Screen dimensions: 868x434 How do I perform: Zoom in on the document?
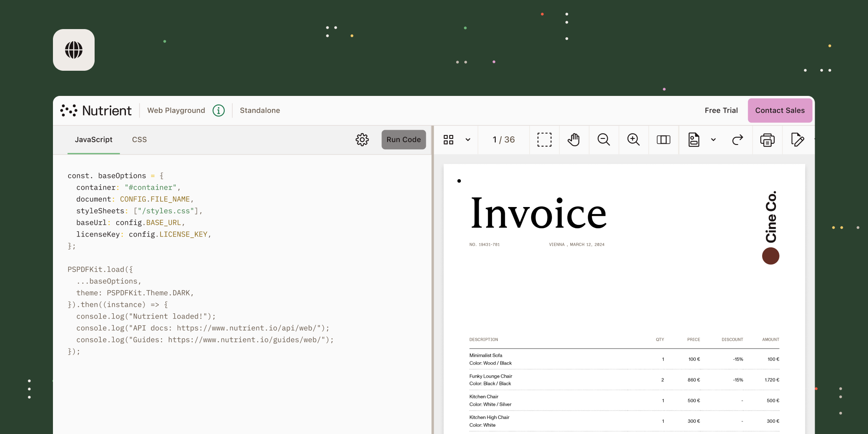(x=634, y=140)
